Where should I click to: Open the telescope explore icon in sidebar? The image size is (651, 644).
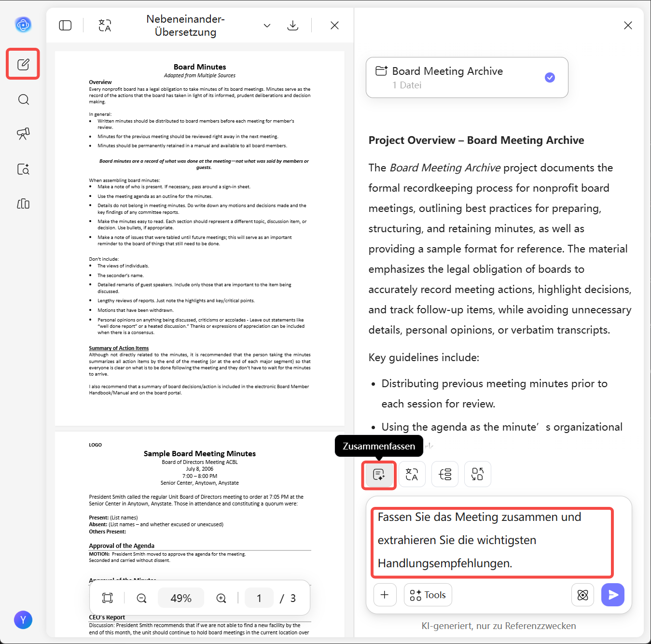click(23, 134)
